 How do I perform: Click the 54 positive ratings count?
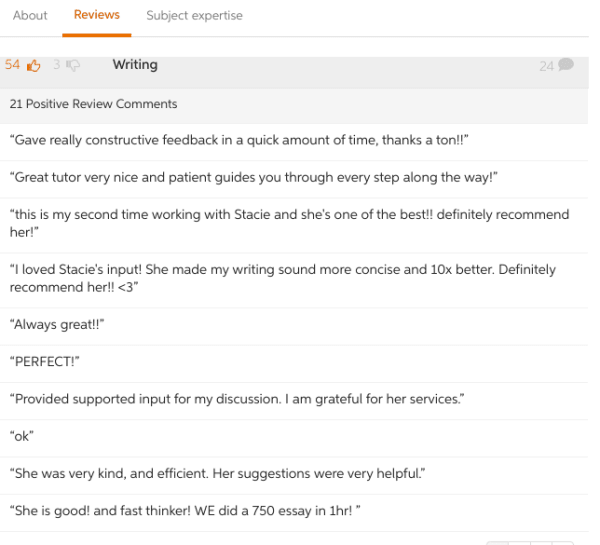[12, 64]
